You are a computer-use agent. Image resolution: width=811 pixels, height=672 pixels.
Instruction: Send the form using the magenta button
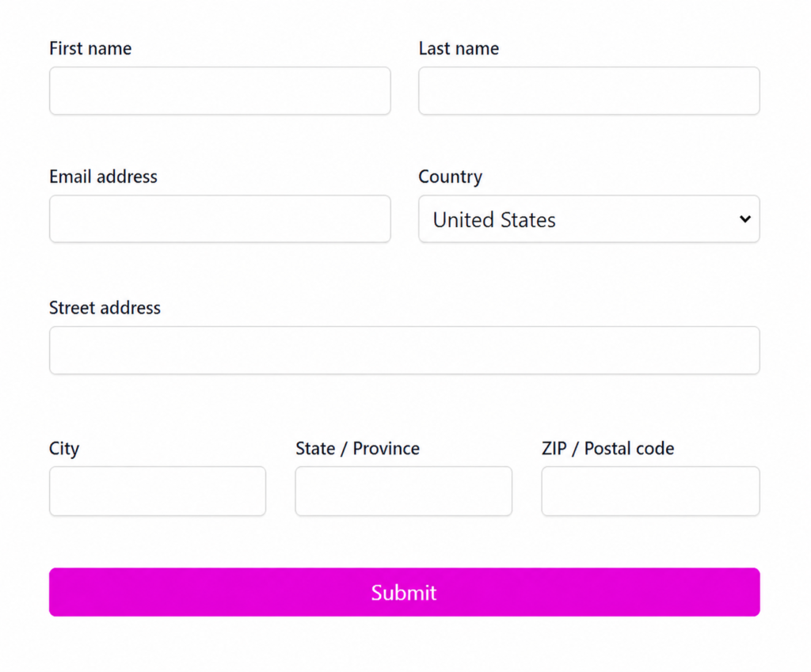(405, 592)
